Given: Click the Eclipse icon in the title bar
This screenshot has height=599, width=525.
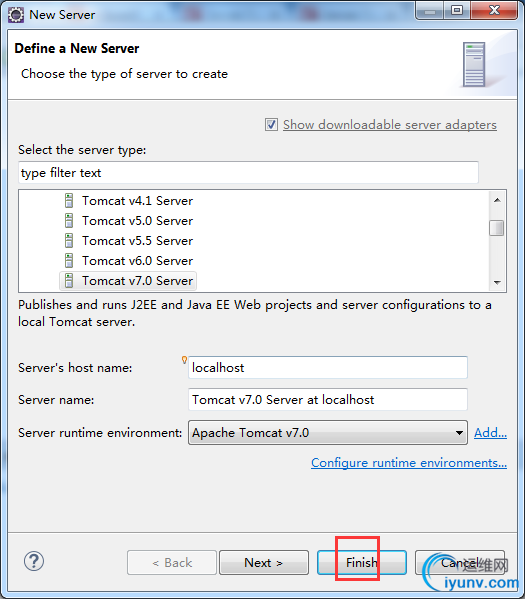Looking at the screenshot, I should pos(16,15).
